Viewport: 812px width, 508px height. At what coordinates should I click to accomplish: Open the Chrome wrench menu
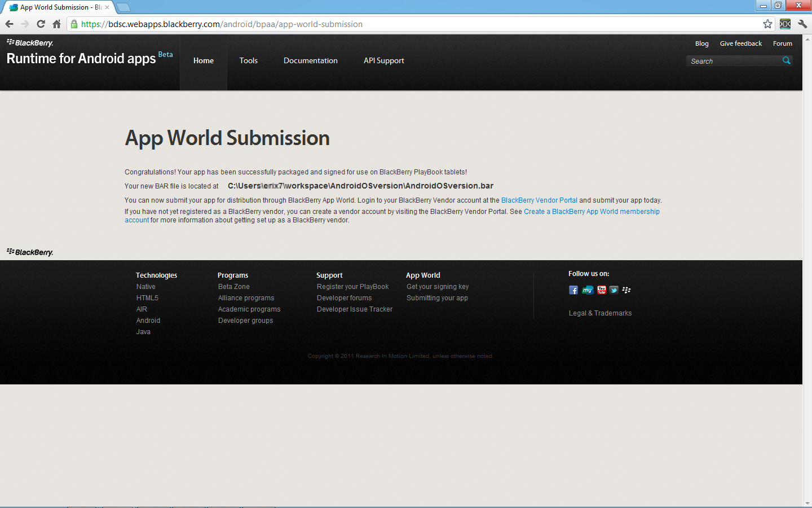pos(802,24)
